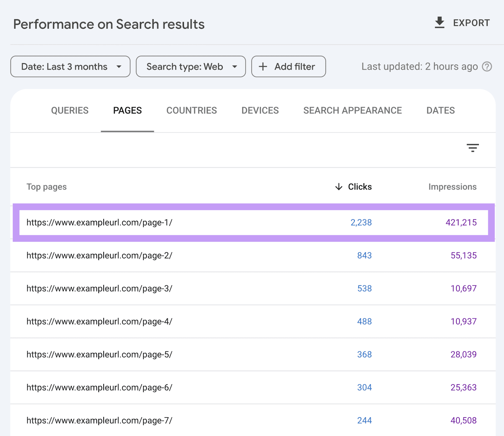Open the help question mark icon
504x436 pixels.
point(487,67)
